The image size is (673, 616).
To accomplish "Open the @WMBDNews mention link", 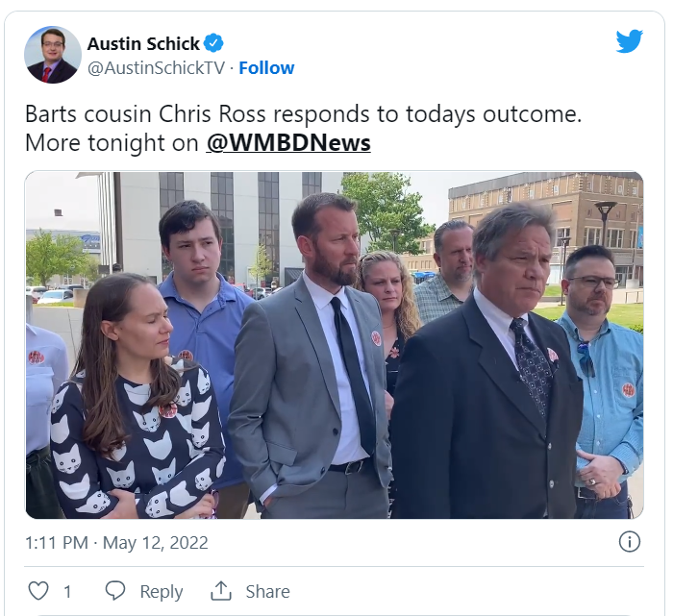I will 288,143.
